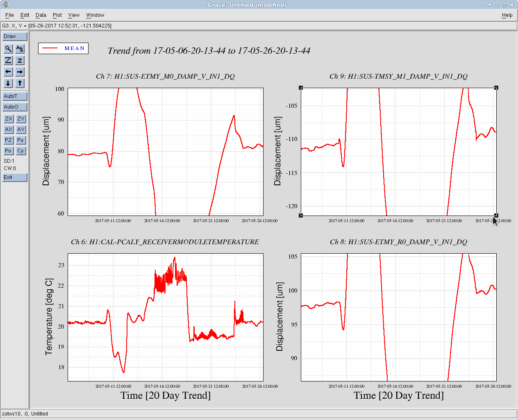Click inside the Ch 7 plot area

166,152
